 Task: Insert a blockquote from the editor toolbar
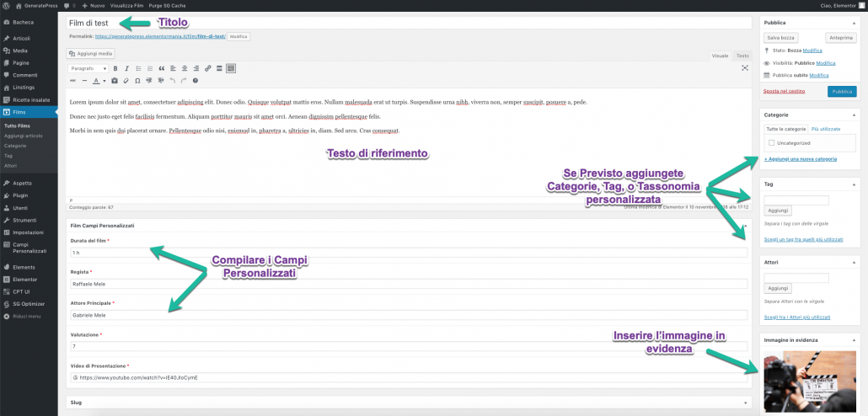(x=161, y=68)
